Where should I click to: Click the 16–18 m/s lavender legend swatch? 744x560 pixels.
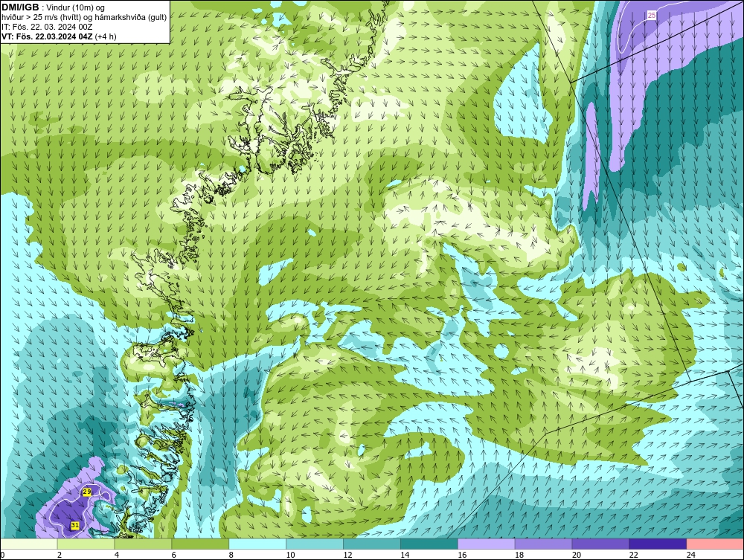tap(487, 544)
